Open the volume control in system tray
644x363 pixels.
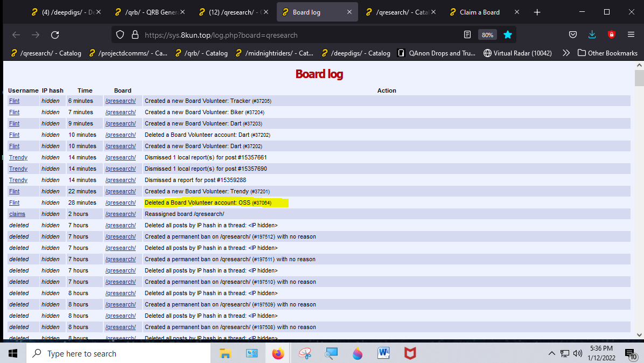tap(578, 353)
